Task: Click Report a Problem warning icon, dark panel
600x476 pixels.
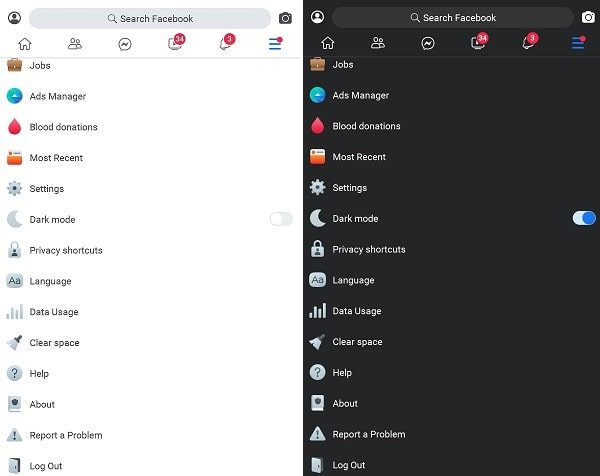Action: (317, 434)
